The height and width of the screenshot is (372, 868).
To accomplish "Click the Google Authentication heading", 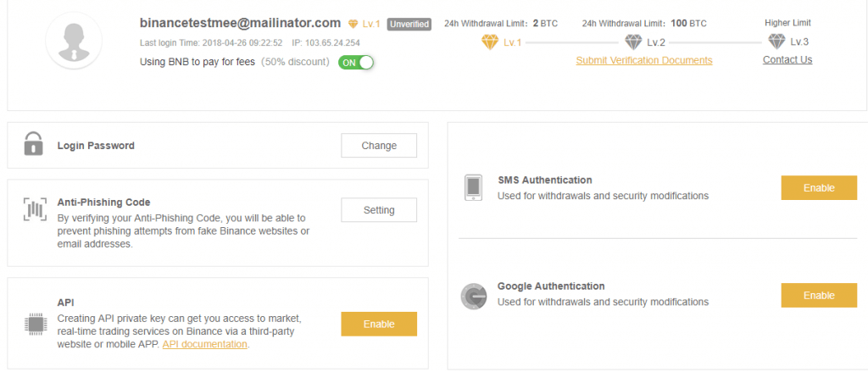I will pos(551,286).
